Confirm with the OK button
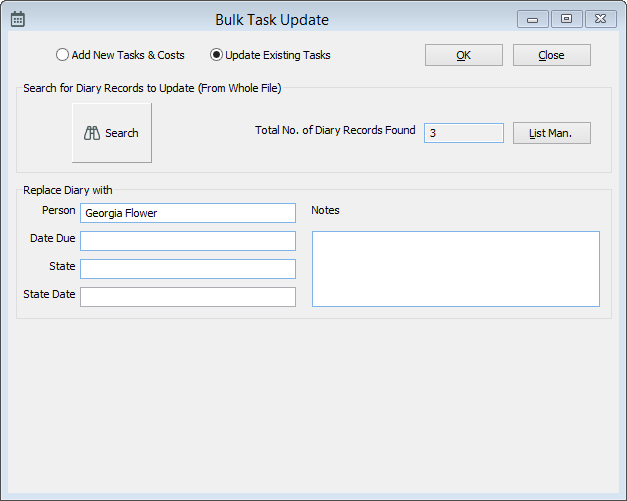Viewport: 627px width, 501px height. [x=464, y=55]
